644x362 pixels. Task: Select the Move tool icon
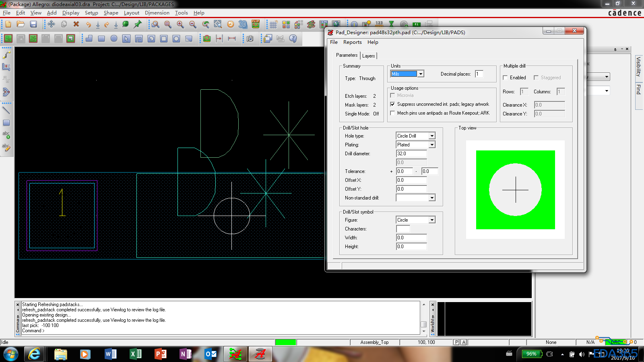pos(51,25)
